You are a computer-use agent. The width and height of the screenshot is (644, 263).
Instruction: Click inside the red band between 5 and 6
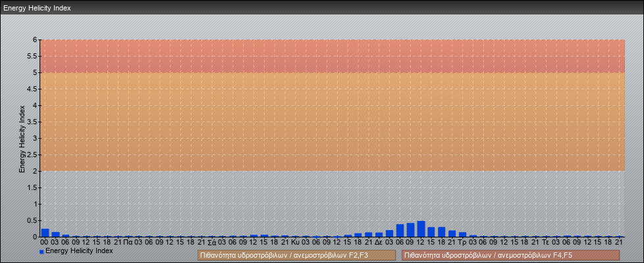(329, 56)
